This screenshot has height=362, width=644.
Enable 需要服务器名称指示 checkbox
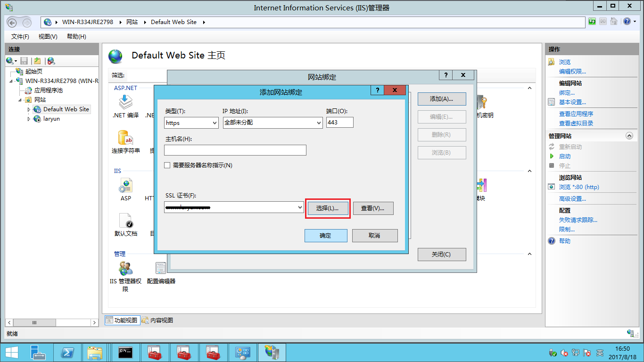pyautogui.click(x=167, y=165)
